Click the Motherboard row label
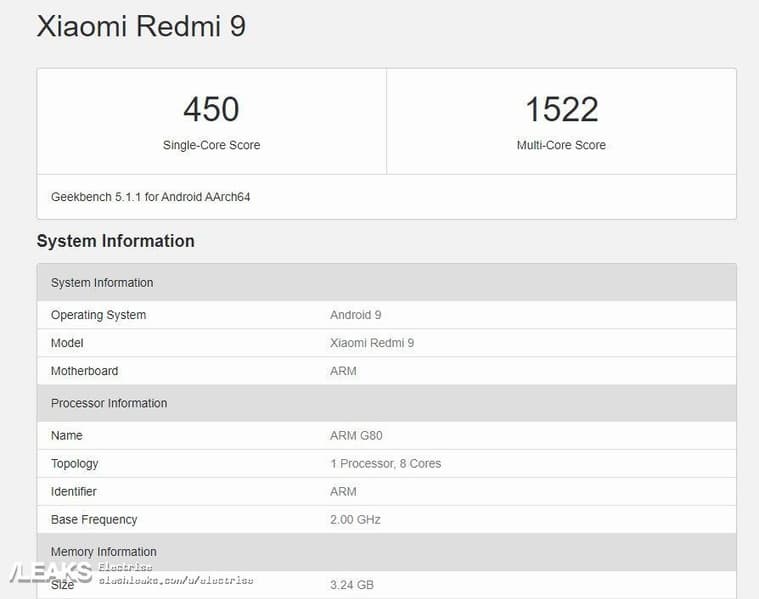The width and height of the screenshot is (759, 599). (84, 371)
